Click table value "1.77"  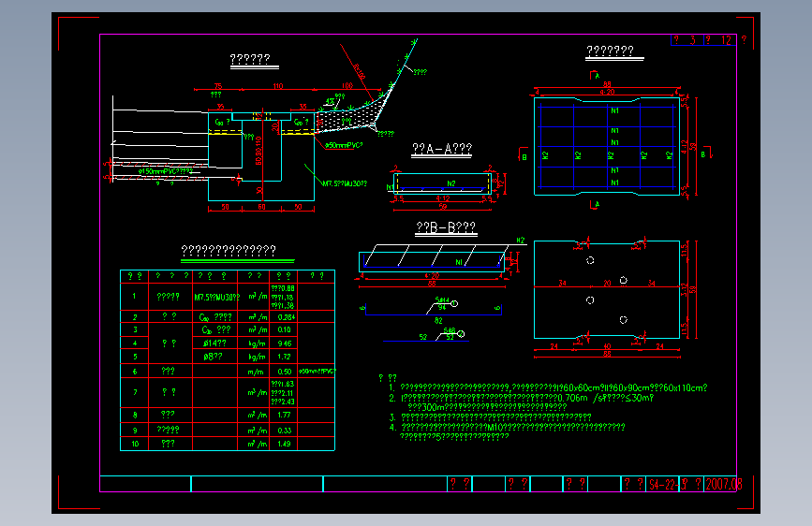tap(285, 415)
